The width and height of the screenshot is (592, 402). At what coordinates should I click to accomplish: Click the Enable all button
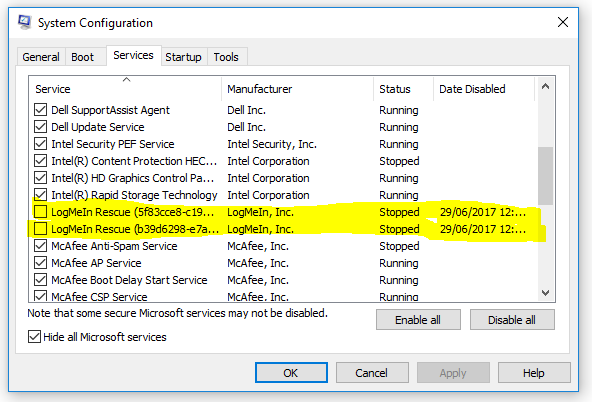coord(418,320)
